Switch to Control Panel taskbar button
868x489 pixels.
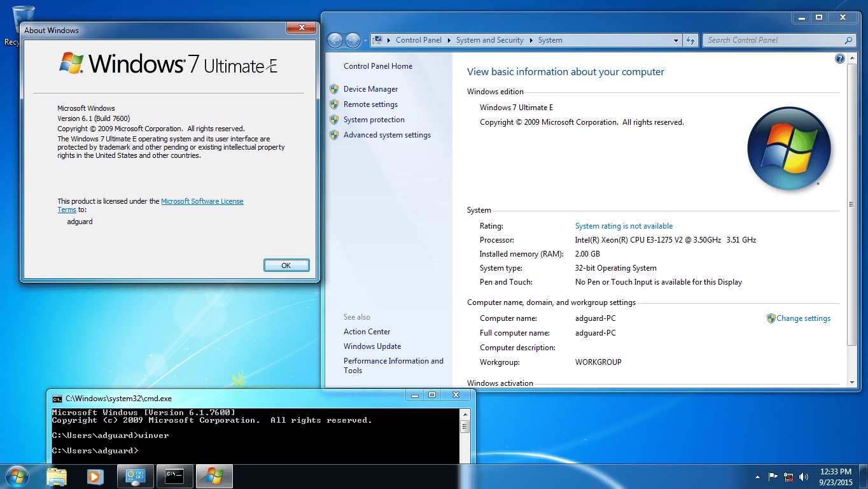click(136, 476)
